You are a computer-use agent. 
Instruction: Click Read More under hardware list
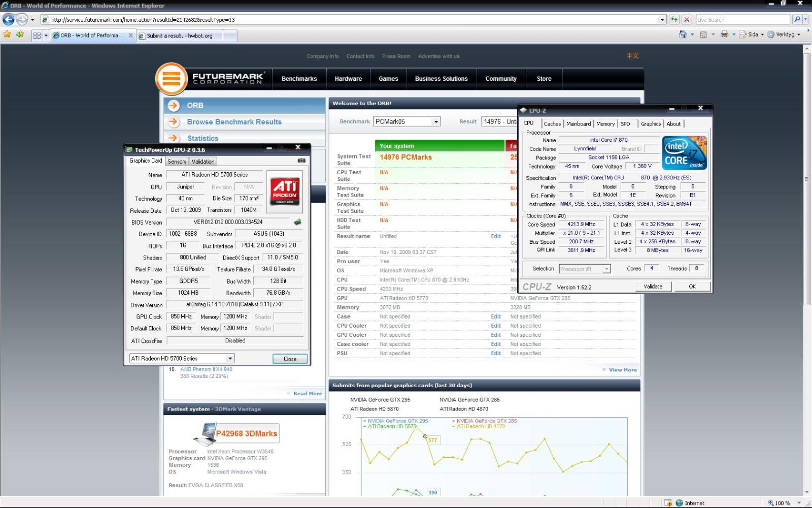[308, 394]
